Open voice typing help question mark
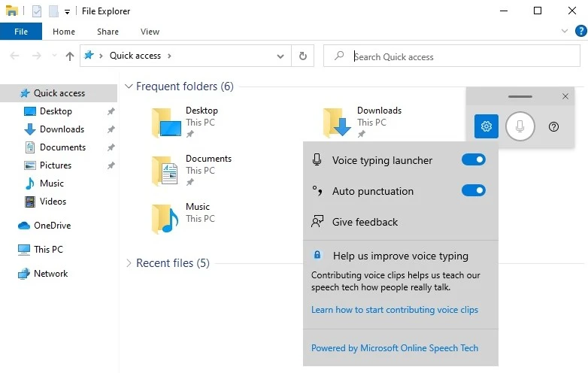Image resolution: width=588 pixels, height=373 pixels. [553, 126]
